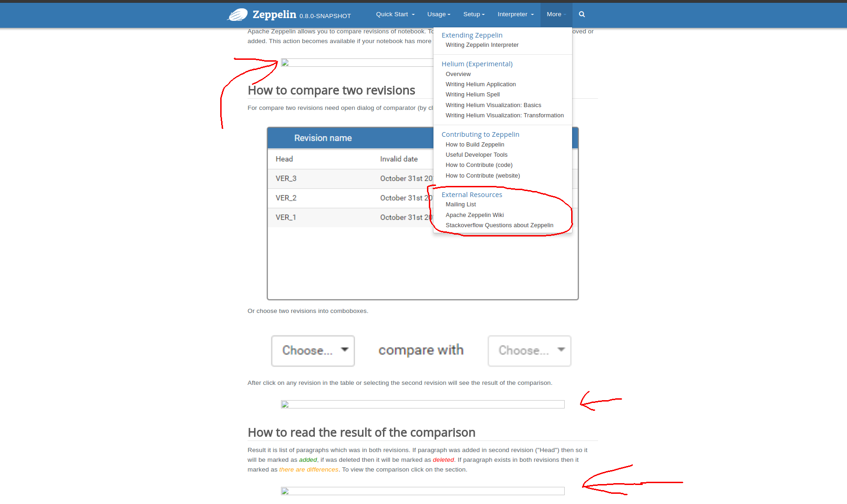Click the Revision name column header

[x=323, y=138]
